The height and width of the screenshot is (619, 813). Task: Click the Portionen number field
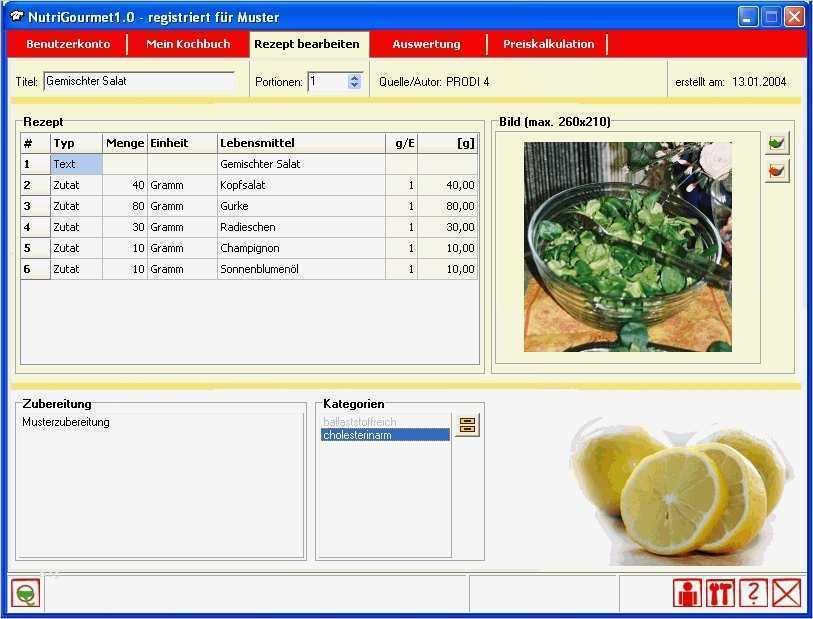pyautogui.click(x=328, y=81)
